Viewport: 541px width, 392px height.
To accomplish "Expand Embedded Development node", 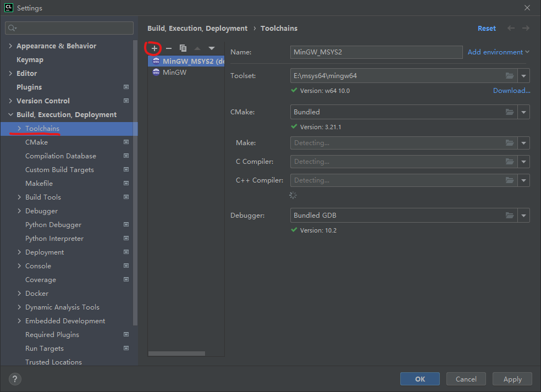I will coord(19,321).
